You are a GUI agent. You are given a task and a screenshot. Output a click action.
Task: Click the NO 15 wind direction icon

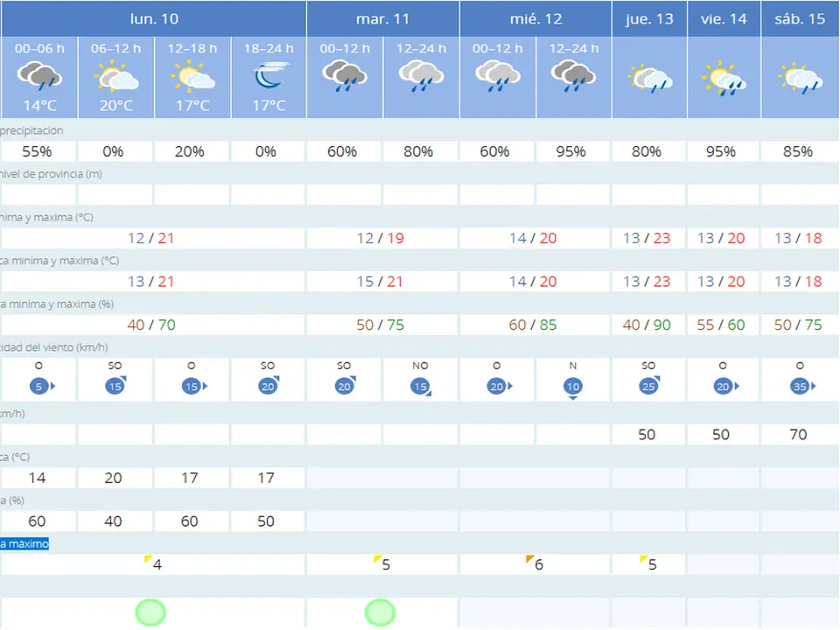point(421,387)
